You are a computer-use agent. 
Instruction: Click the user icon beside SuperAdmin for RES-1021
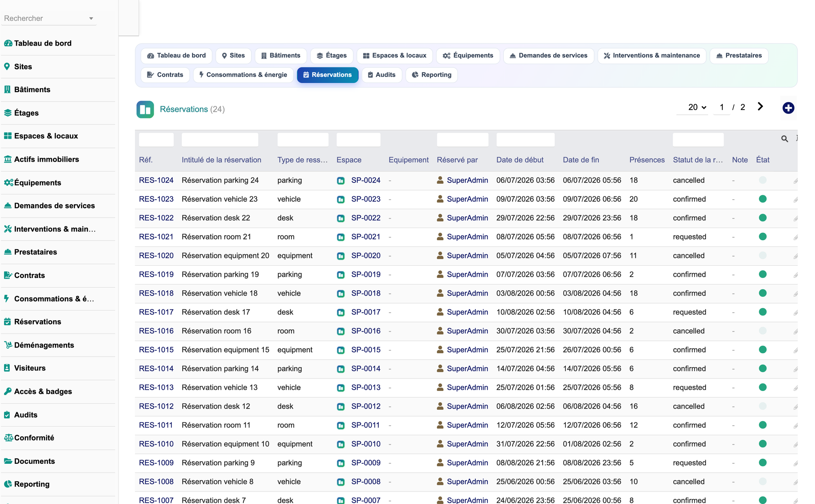(440, 237)
